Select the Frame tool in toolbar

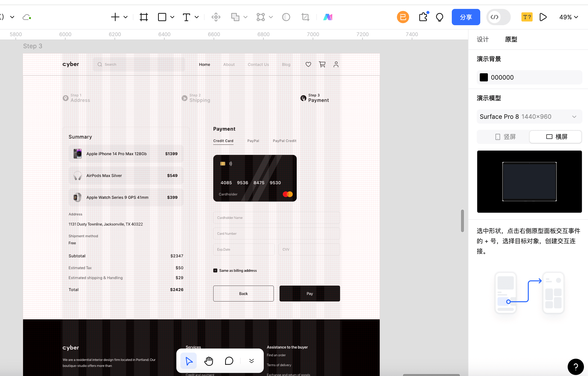click(x=144, y=17)
